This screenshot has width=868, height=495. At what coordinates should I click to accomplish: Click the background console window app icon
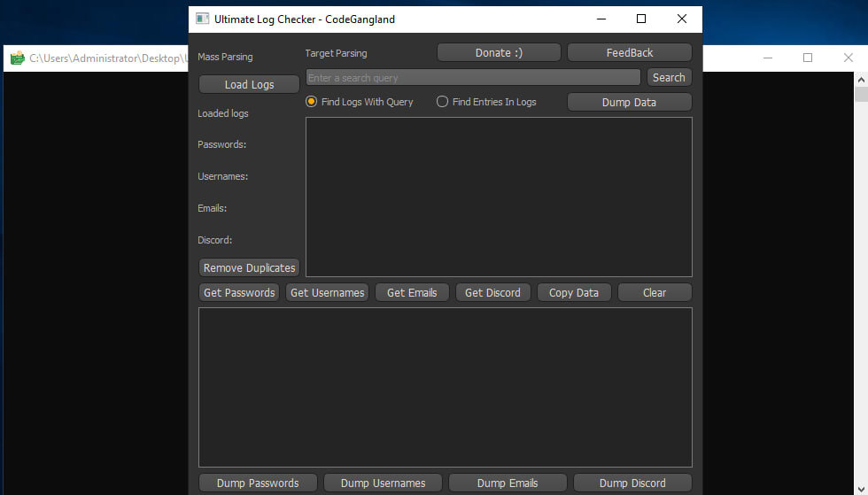[18, 58]
